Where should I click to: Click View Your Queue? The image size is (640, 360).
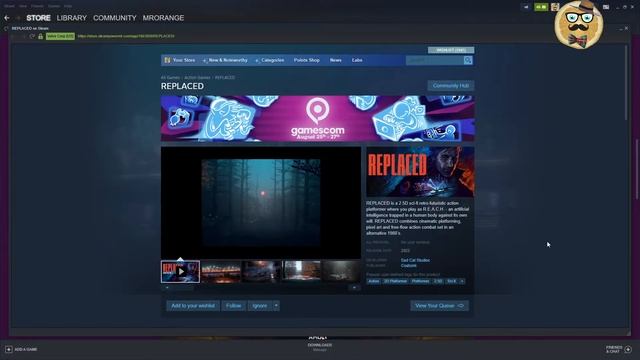pos(440,306)
